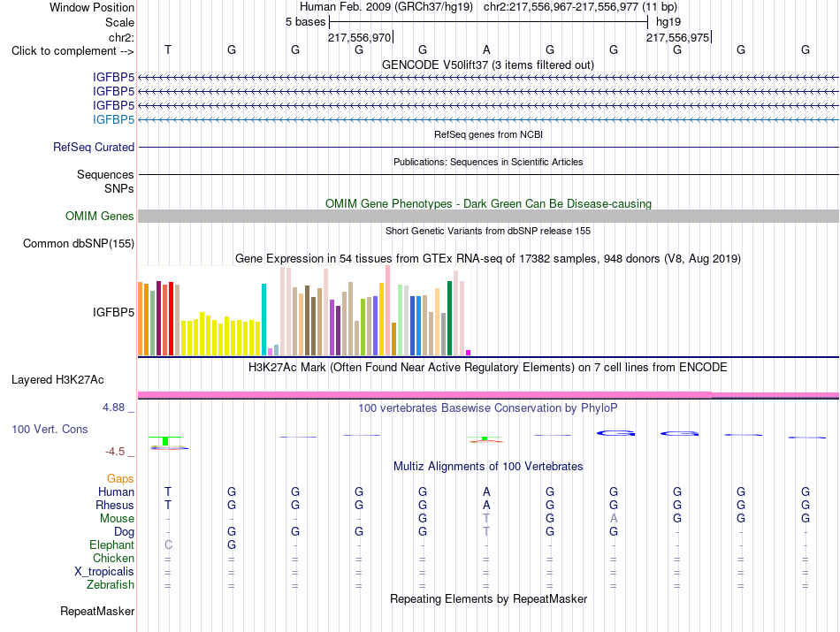The width and height of the screenshot is (840, 632).
Task: Click the RepeatMasker track label
Action: click(97, 611)
